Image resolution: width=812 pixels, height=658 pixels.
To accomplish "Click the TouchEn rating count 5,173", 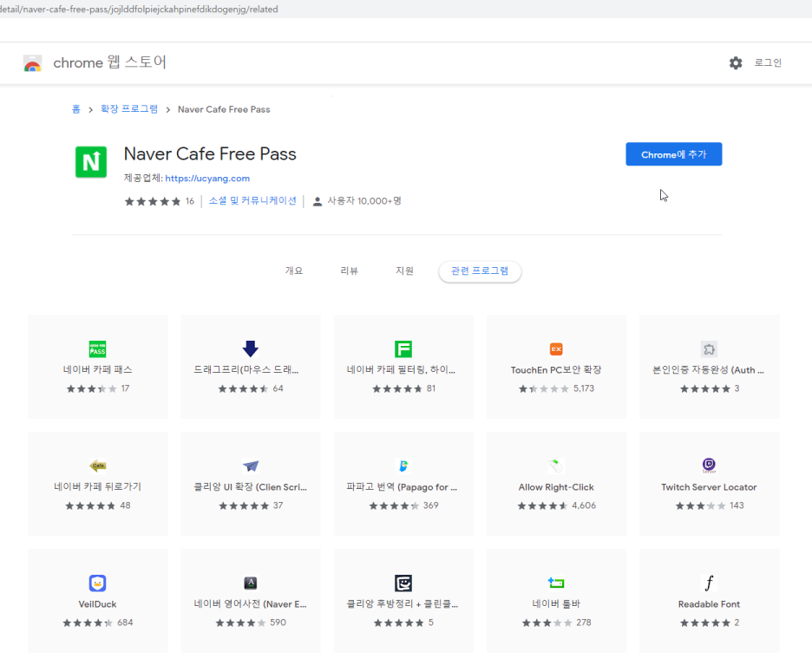I will coord(584,388).
